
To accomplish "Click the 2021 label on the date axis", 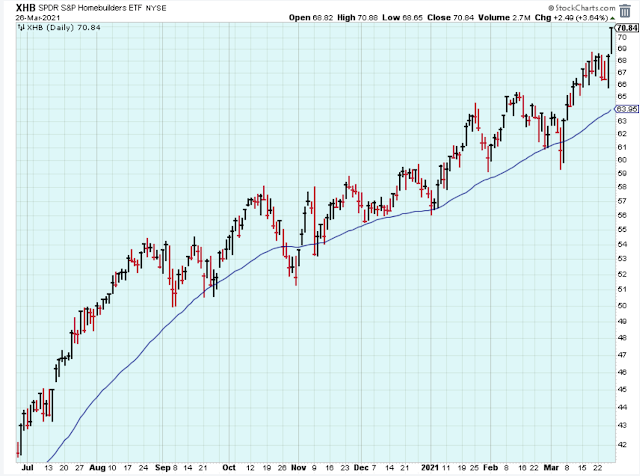I will pyautogui.click(x=430, y=467).
